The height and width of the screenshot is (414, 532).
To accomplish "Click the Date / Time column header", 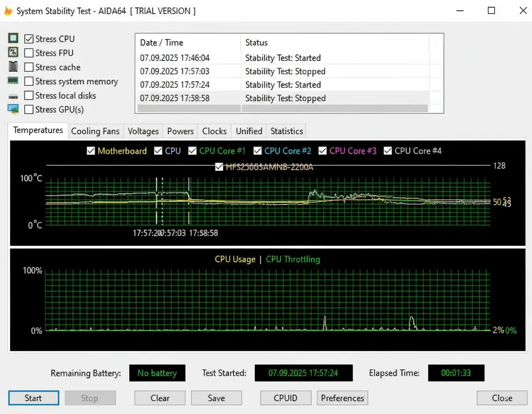I will pos(188,43).
